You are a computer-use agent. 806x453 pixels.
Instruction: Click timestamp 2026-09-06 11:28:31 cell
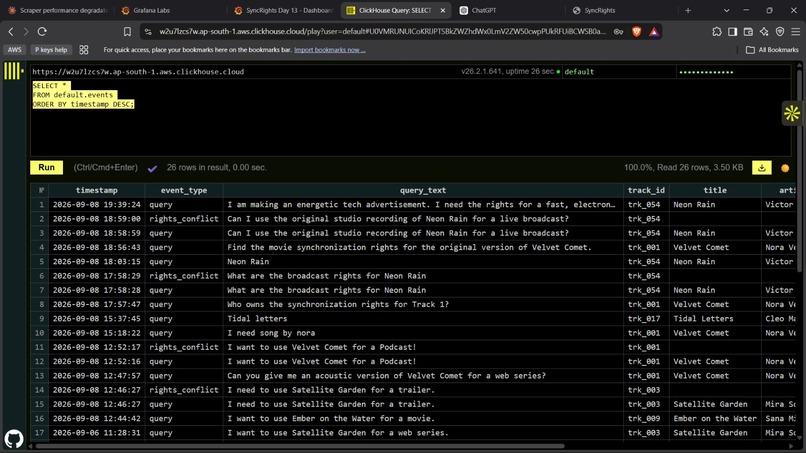point(97,433)
